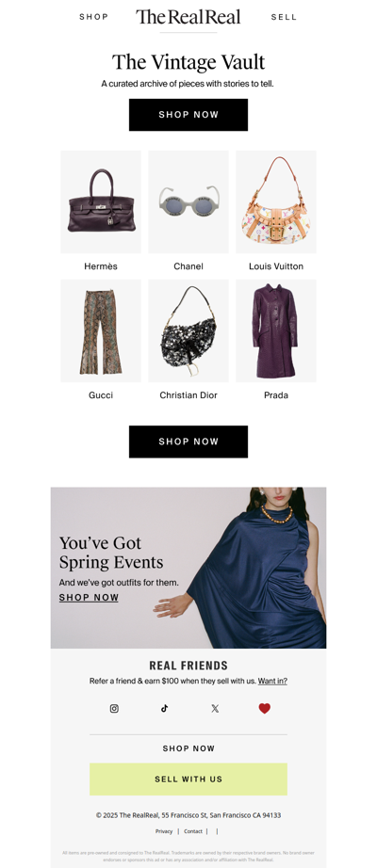Click The RealReal logo
Screen dimensions: 377x868
pos(188,17)
